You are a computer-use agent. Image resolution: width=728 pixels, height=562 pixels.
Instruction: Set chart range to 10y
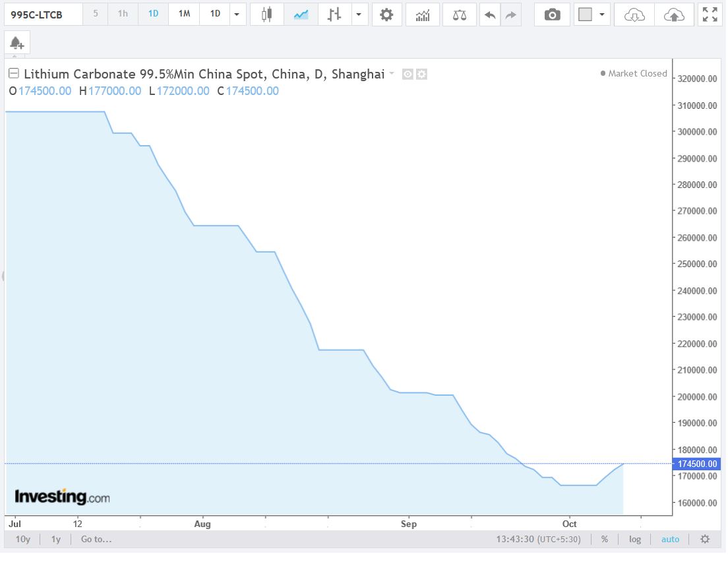click(23, 540)
